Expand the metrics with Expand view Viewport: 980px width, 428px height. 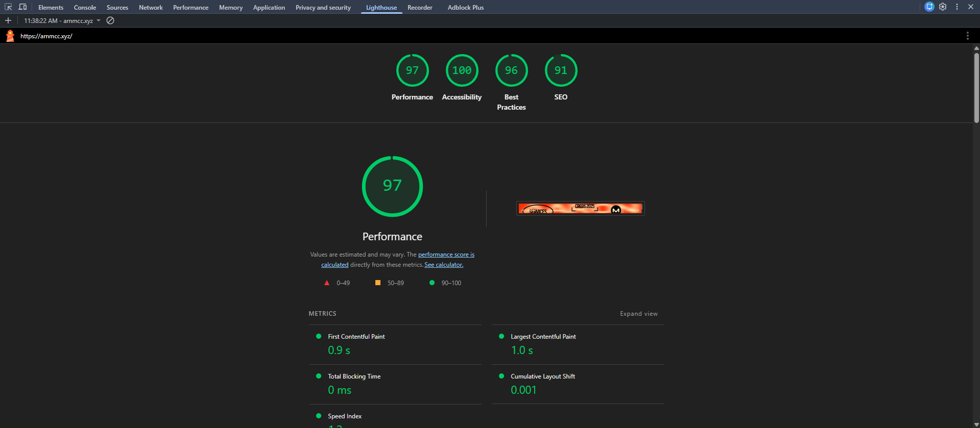[638, 314]
